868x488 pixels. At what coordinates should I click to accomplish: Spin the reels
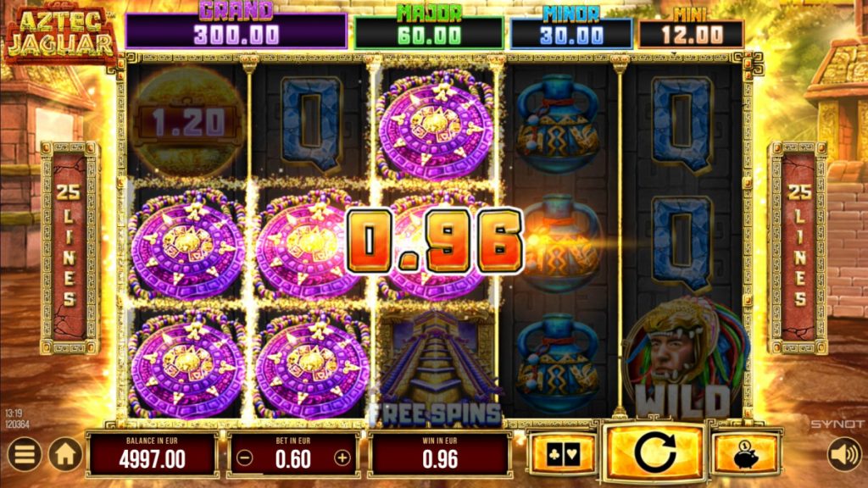655,452
